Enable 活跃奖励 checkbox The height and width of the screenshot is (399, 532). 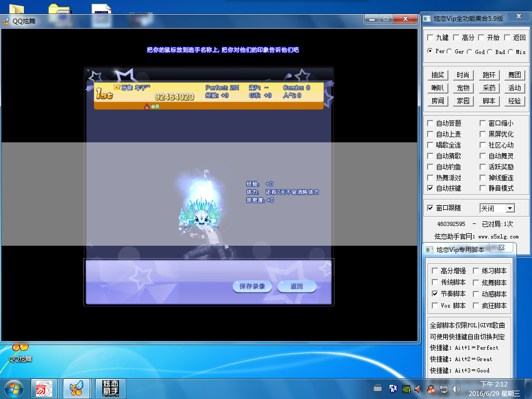[x=483, y=167]
